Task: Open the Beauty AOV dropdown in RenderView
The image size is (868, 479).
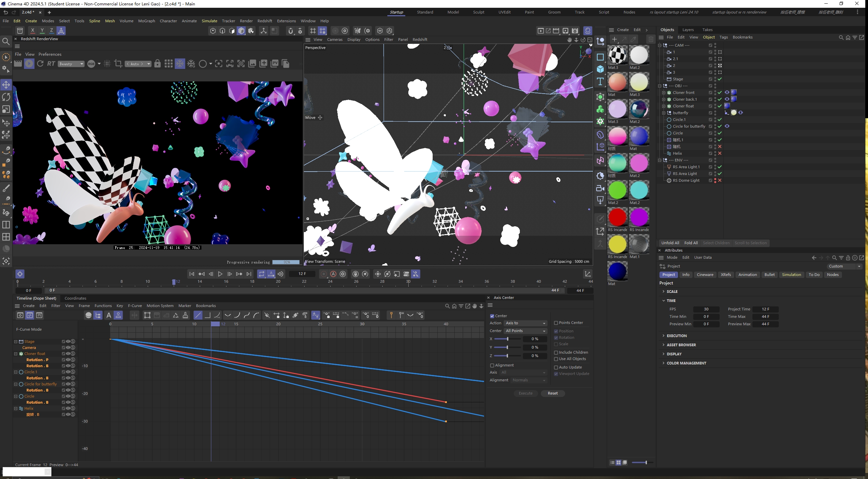Action: (x=71, y=64)
